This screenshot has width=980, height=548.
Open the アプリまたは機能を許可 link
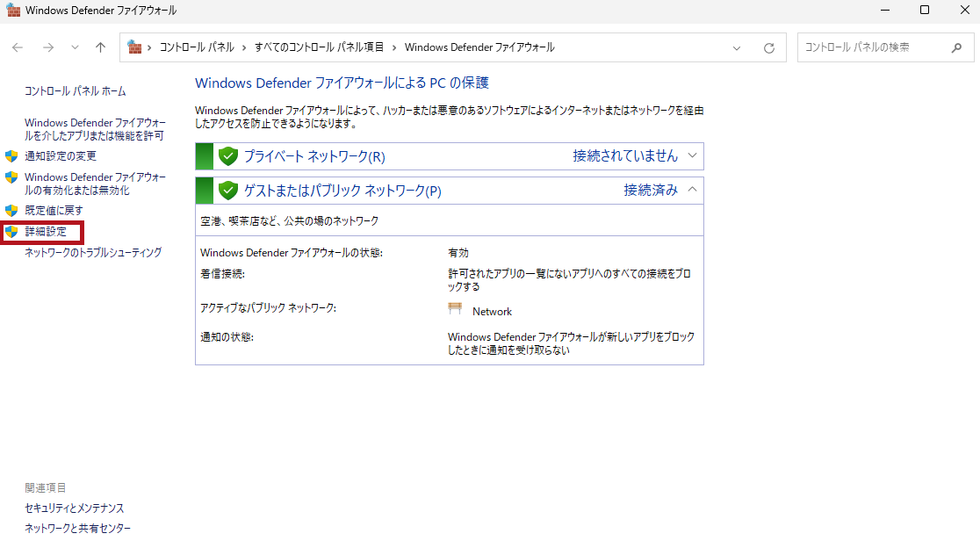point(95,129)
